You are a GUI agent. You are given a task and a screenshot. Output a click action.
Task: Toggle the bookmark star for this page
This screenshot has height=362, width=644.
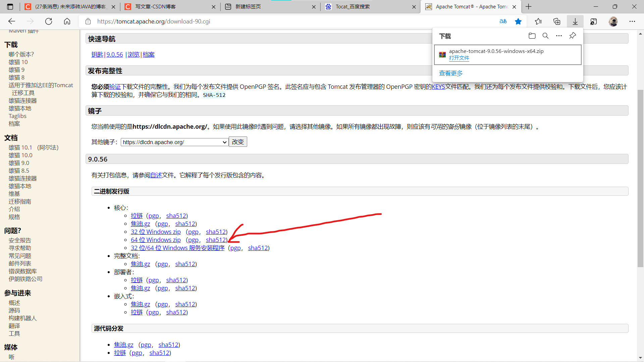(518, 21)
